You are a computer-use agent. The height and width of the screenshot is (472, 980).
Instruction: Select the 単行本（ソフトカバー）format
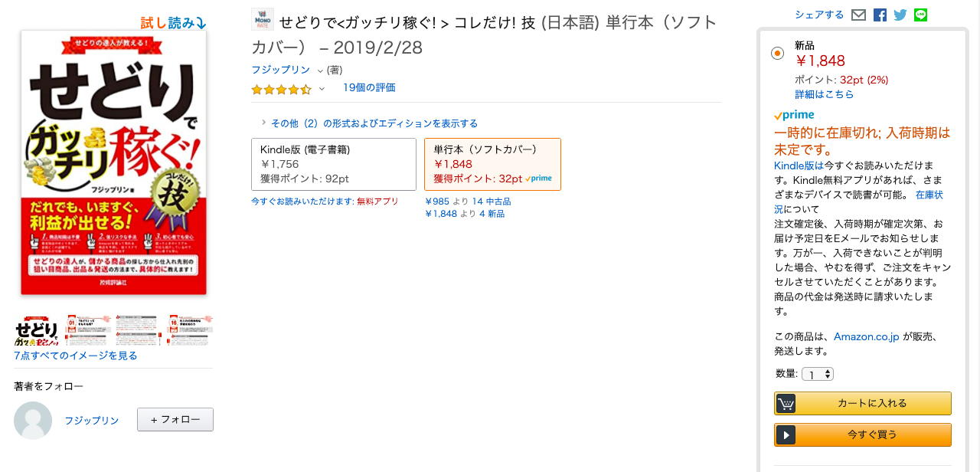(x=492, y=164)
